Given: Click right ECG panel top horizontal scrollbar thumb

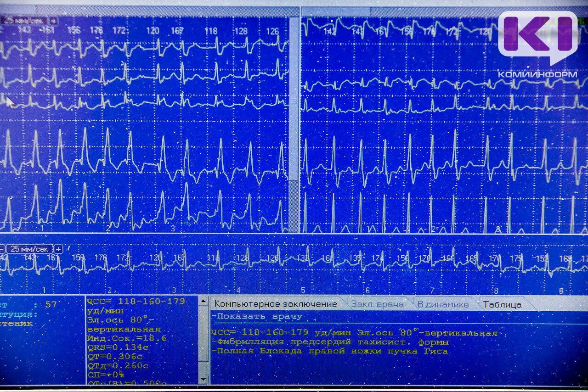Looking at the screenshot, I should coord(335,11).
